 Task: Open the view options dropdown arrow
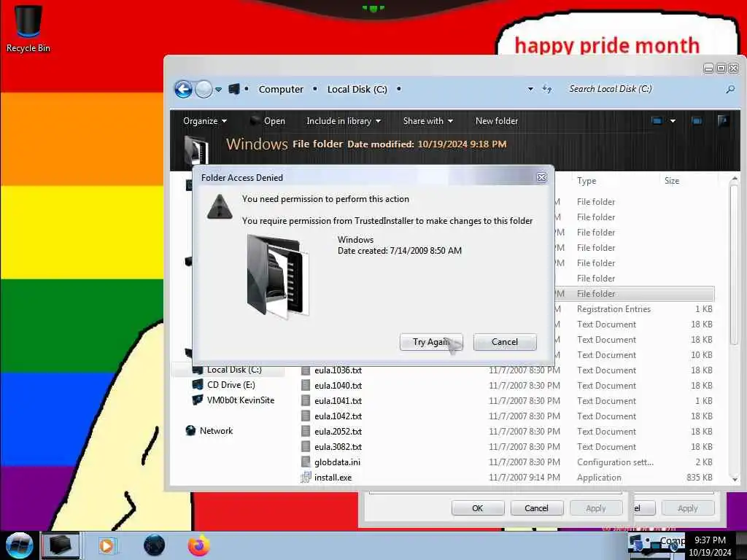pyautogui.click(x=673, y=121)
